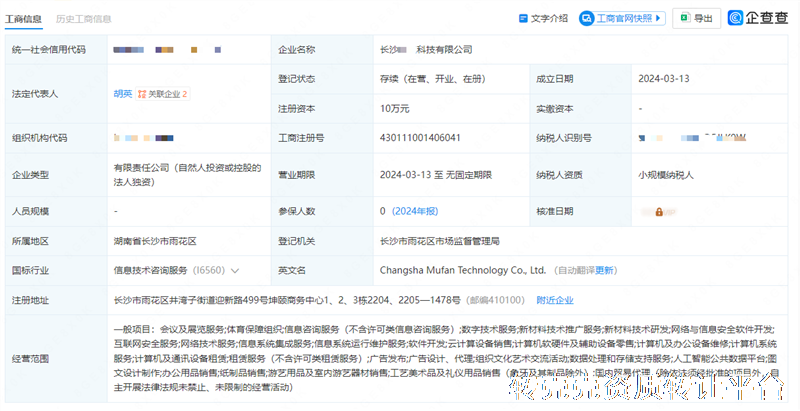
Task: Click 统一社会信用代码 label
Action: click(48, 49)
